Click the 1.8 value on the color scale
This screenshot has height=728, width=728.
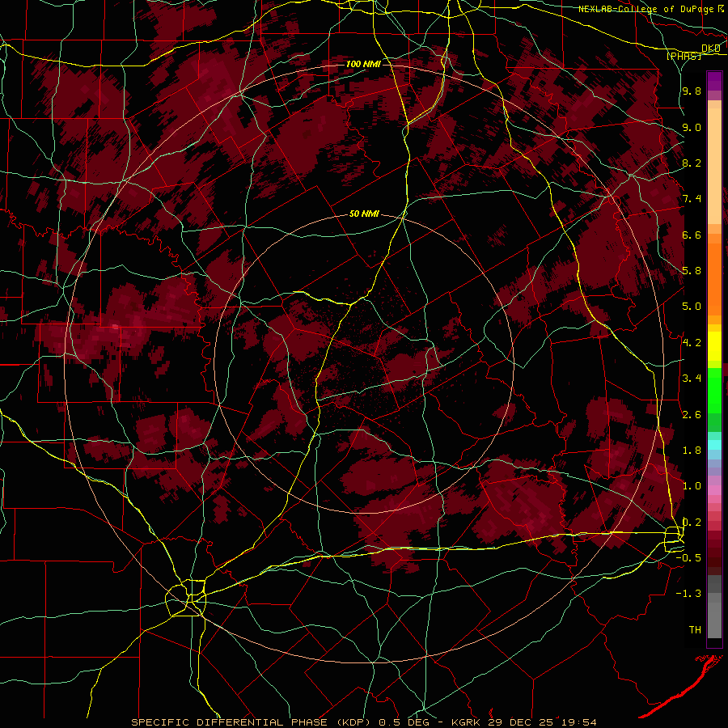(x=692, y=451)
